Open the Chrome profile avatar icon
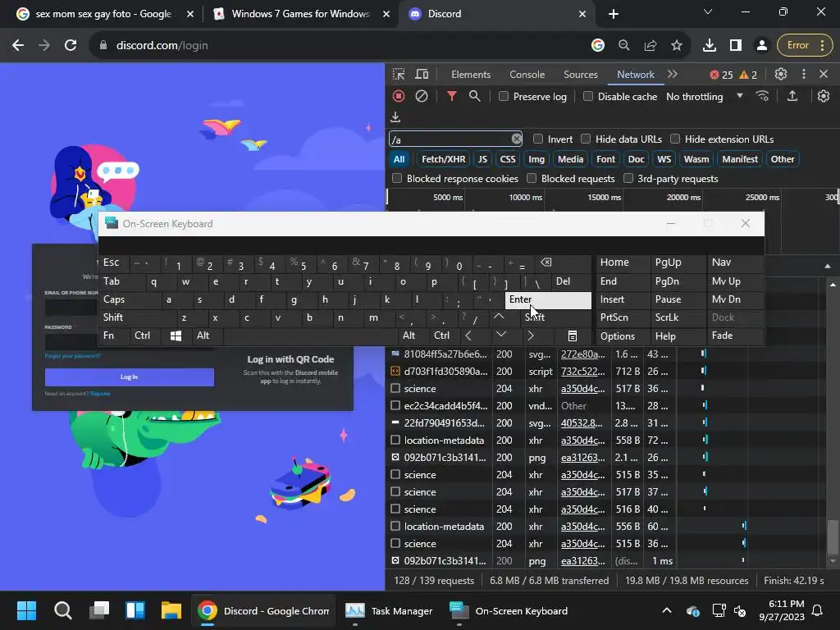 click(x=761, y=46)
